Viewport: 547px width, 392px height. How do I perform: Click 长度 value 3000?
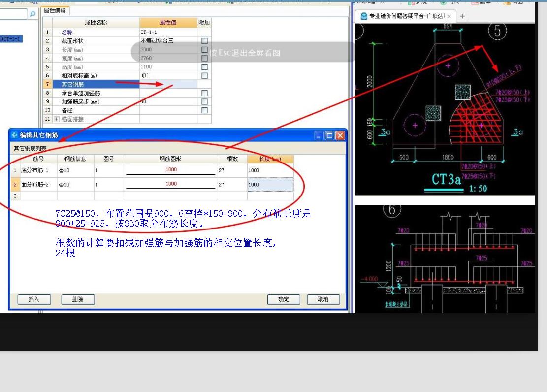(x=168, y=50)
